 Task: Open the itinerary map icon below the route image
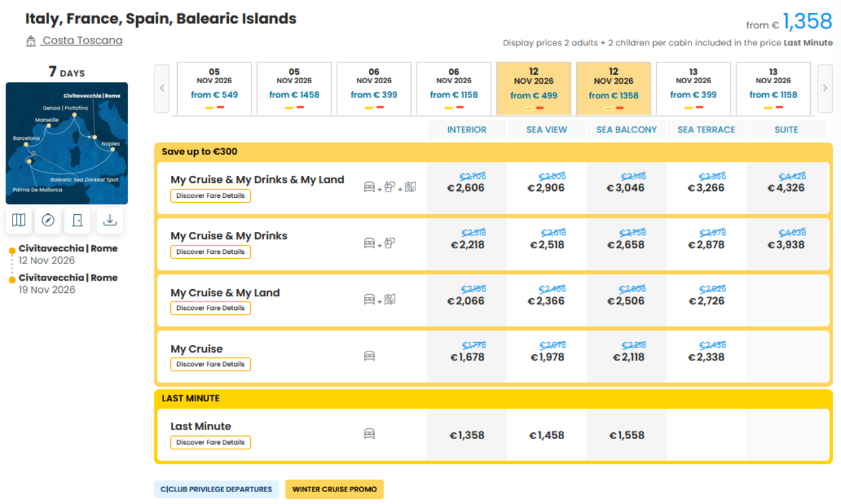[19, 220]
